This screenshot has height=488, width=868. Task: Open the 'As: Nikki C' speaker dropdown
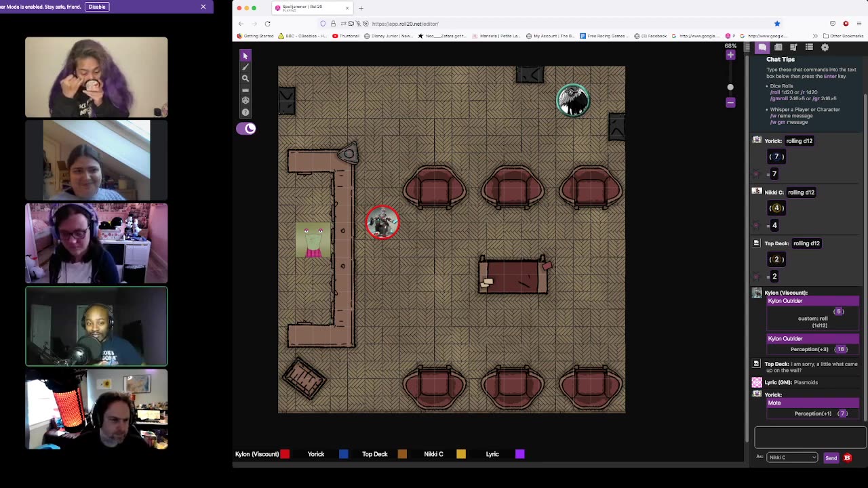click(x=792, y=457)
